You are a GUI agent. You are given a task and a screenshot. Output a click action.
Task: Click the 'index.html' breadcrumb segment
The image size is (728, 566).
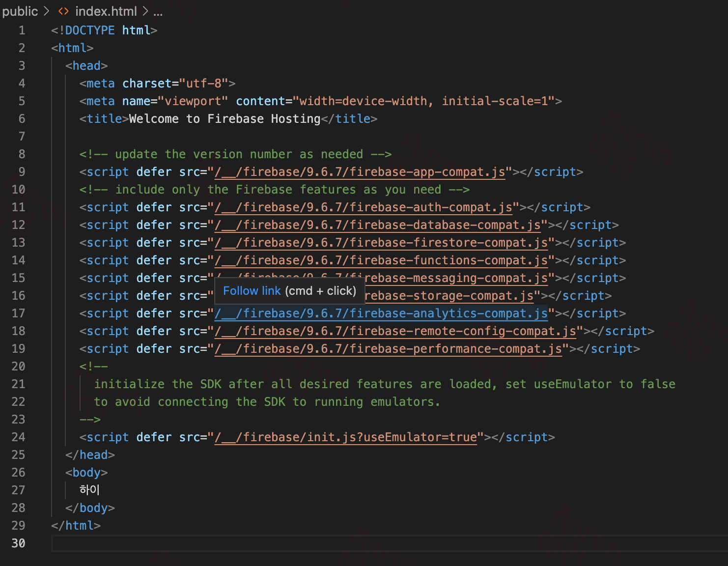106,11
